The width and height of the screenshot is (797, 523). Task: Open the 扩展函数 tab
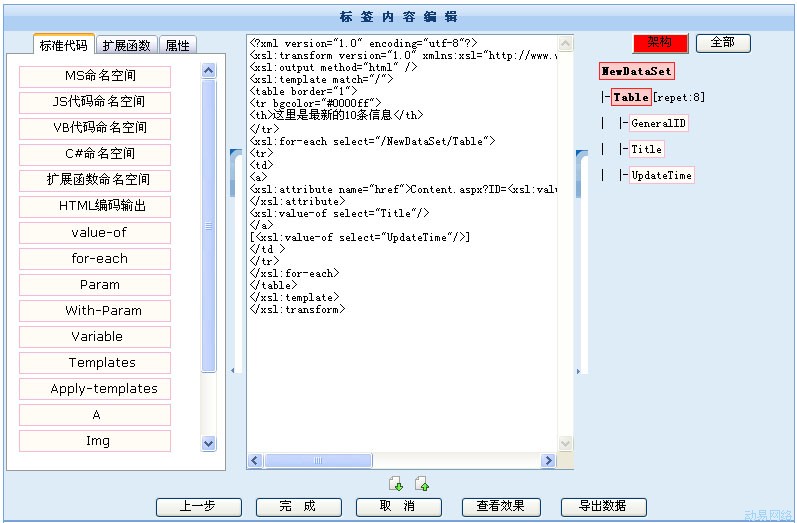click(x=127, y=45)
